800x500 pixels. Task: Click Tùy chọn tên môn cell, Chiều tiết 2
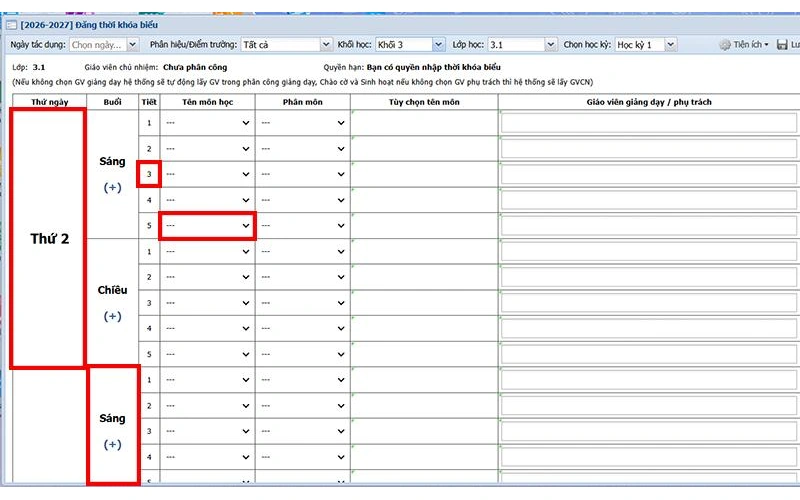point(424,277)
